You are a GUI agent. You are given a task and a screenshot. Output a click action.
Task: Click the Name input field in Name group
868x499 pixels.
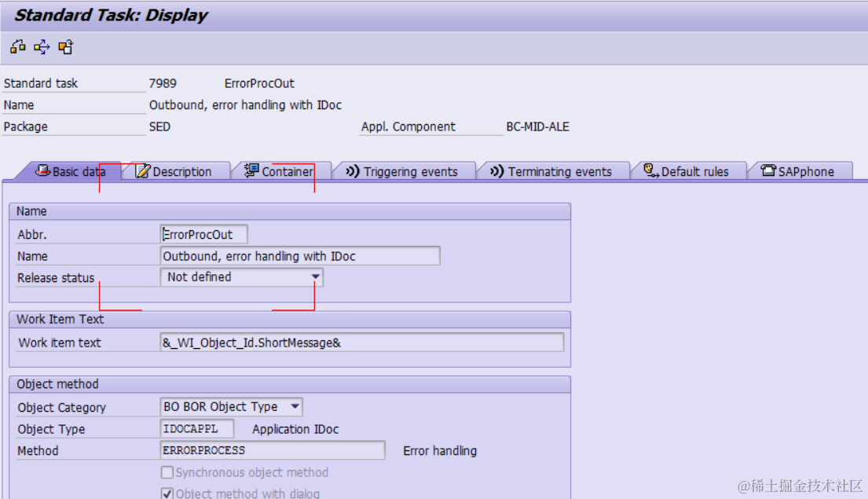click(x=300, y=256)
